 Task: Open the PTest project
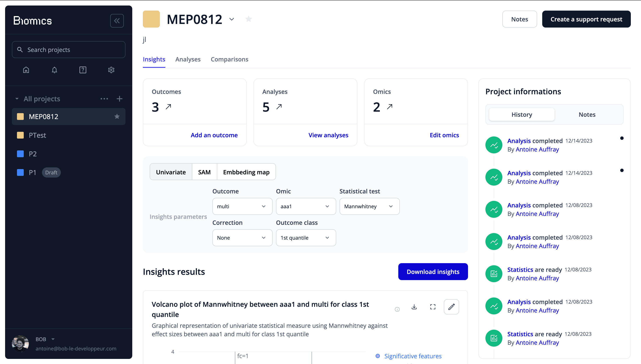[x=68, y=135]
